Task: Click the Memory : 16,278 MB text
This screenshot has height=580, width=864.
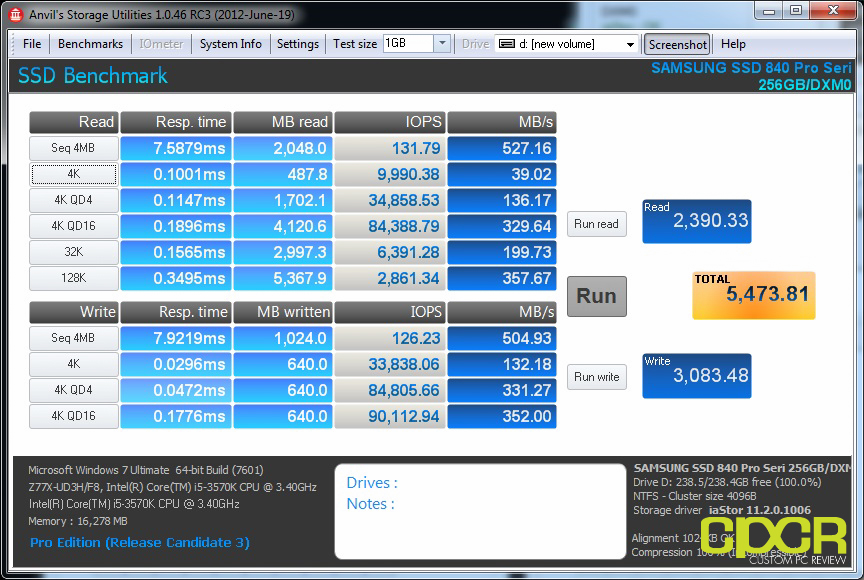Action: tap(78, 521)
